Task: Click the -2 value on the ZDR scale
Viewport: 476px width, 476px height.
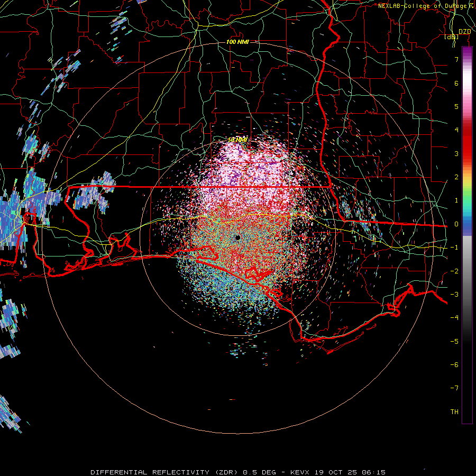Action: click(x=454, y=271)
